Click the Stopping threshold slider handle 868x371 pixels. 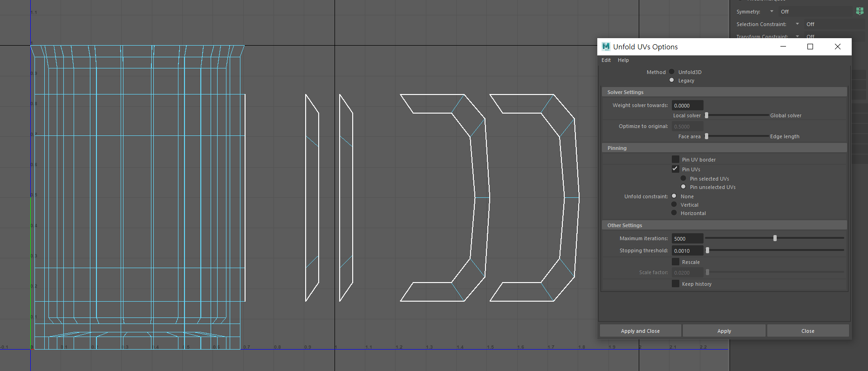tap(707, 250)
